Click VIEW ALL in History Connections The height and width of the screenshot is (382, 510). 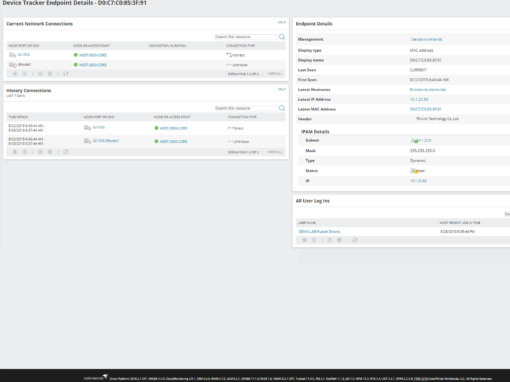click(x=275, y=152)
